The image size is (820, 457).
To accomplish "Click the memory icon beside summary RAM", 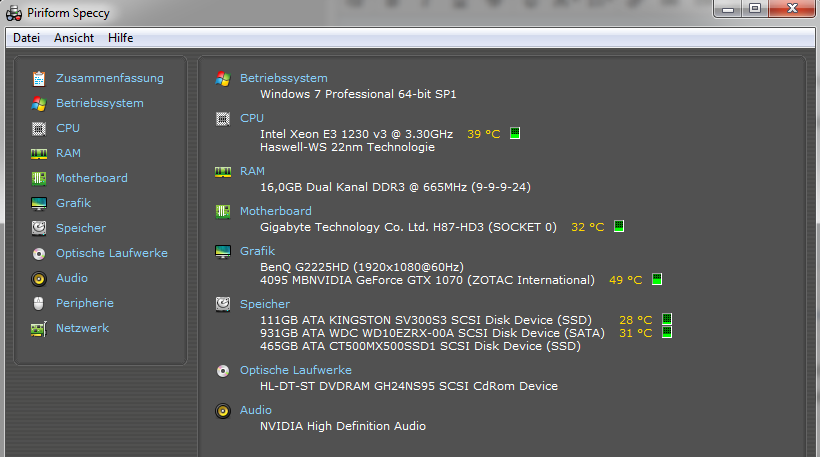I will pos(223,172).
